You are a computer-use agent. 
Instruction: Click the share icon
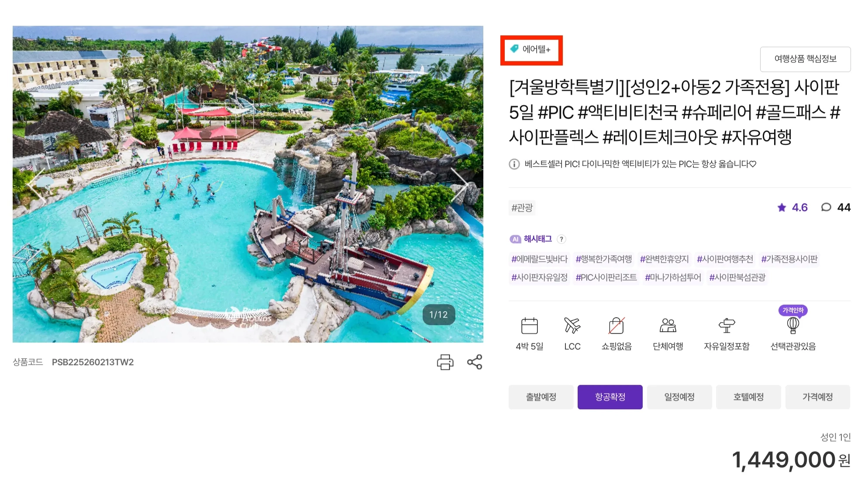(475, 362)
